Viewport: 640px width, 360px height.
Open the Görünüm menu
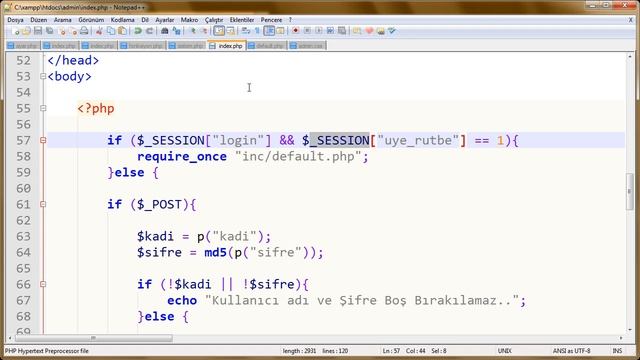91,20
